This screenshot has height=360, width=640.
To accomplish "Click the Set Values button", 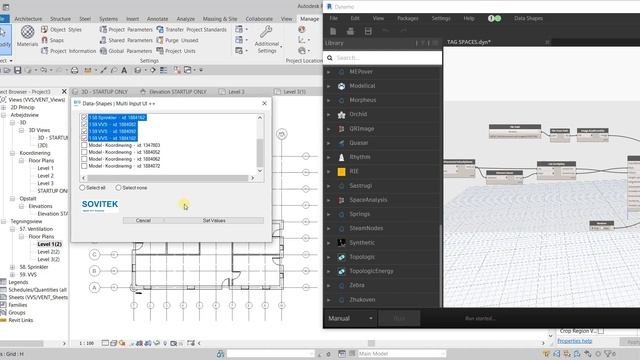I will 214,220.
